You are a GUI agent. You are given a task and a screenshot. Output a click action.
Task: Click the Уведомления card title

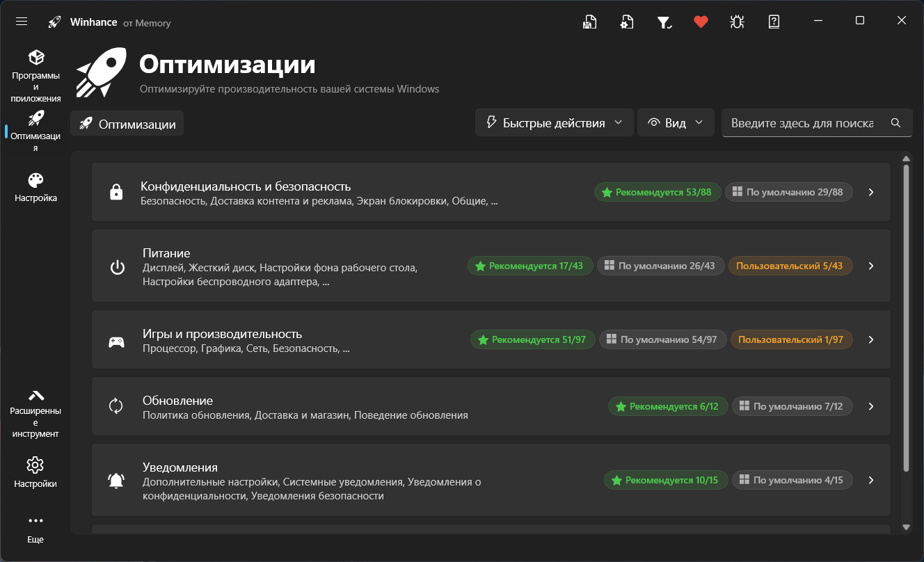tap(180, 467)
